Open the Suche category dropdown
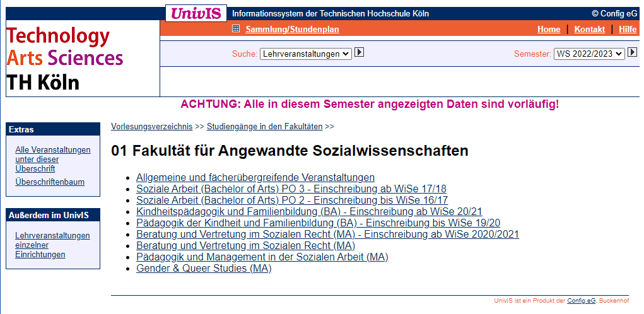The width and height of the screenshot is (644, 314). pyautogui.click(x=305, y=54)
